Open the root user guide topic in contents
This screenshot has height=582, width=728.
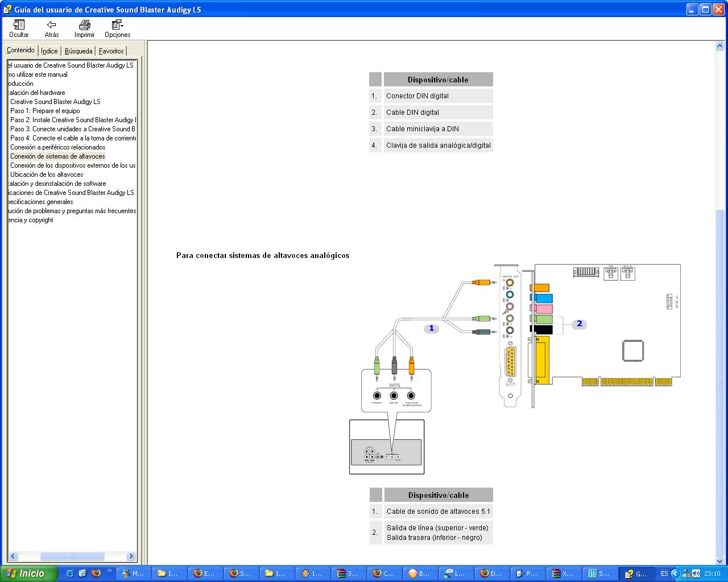point(71,65)
